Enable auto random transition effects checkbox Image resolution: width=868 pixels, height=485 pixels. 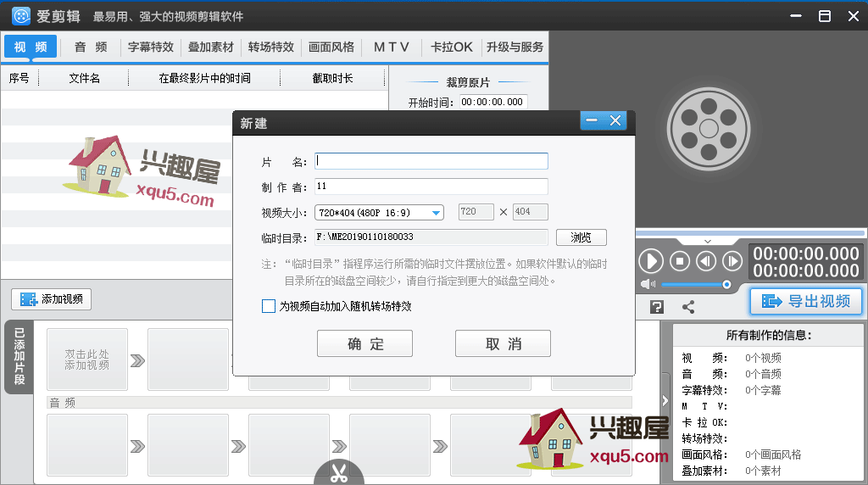(x=269, y=306)
